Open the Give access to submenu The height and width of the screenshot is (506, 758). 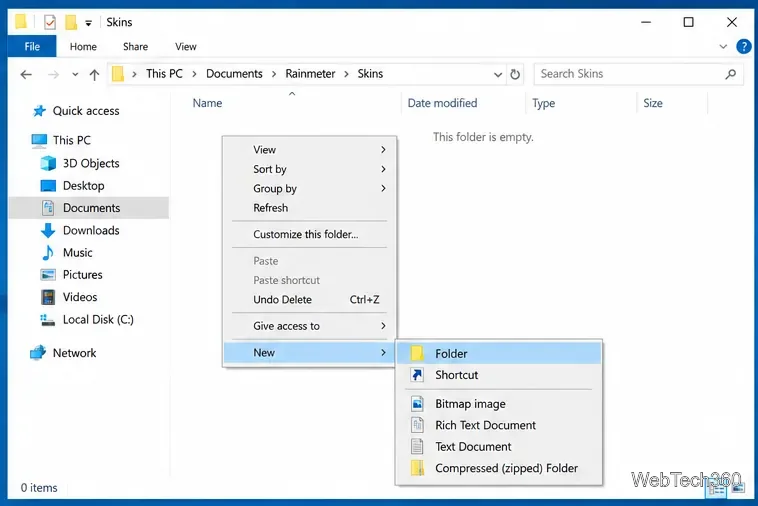click(x=309, y=326)
